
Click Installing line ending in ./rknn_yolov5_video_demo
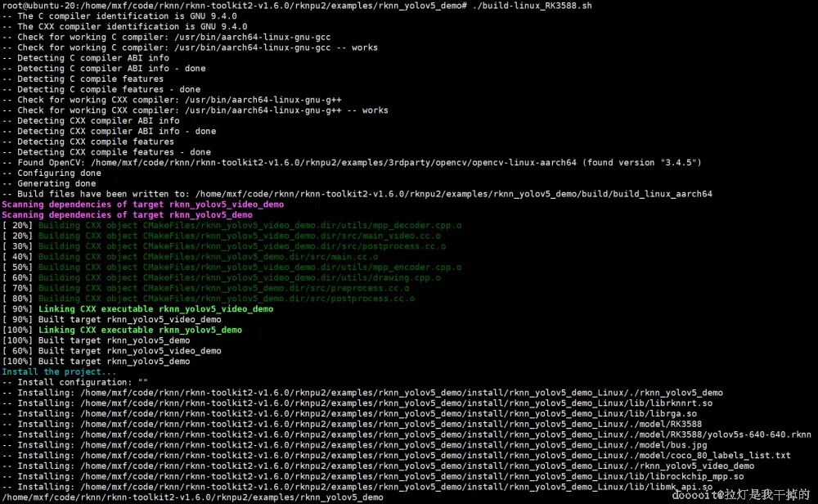coord(378,466)
